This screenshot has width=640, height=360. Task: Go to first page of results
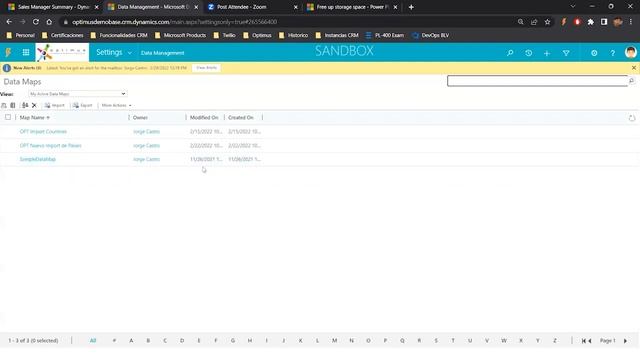pyautogui.click(x=584, y=341)
